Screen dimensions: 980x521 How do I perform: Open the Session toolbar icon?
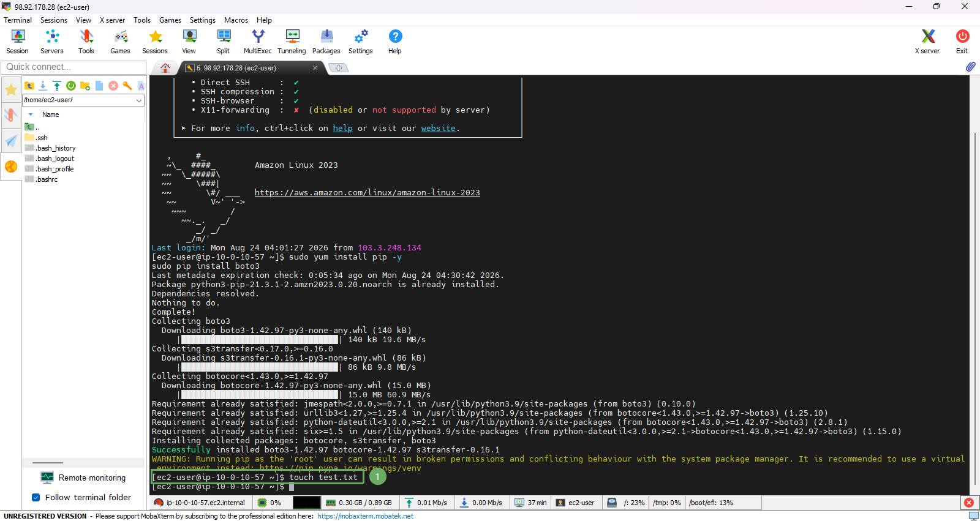pos(17,42)
